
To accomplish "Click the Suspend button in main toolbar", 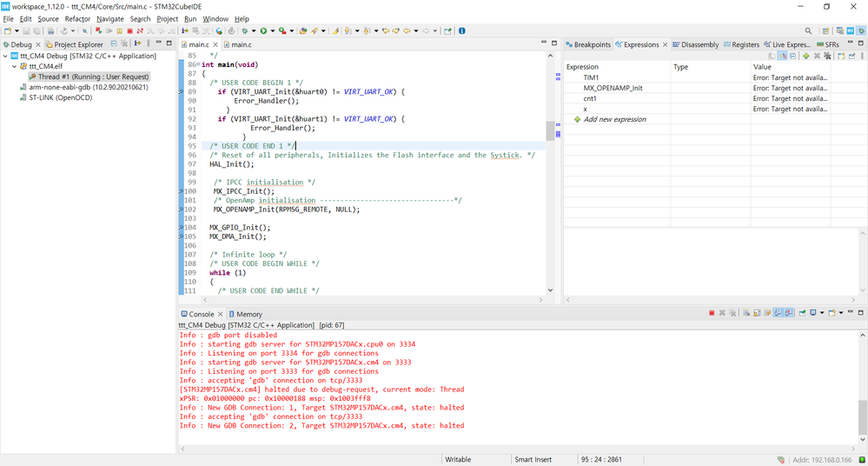I will (x=120, y=30).
